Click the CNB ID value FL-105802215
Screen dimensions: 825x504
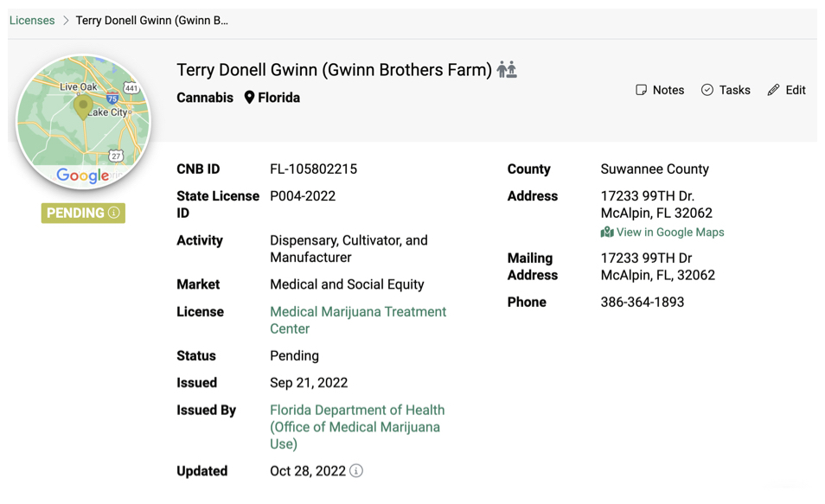click(x=313, y=169)
